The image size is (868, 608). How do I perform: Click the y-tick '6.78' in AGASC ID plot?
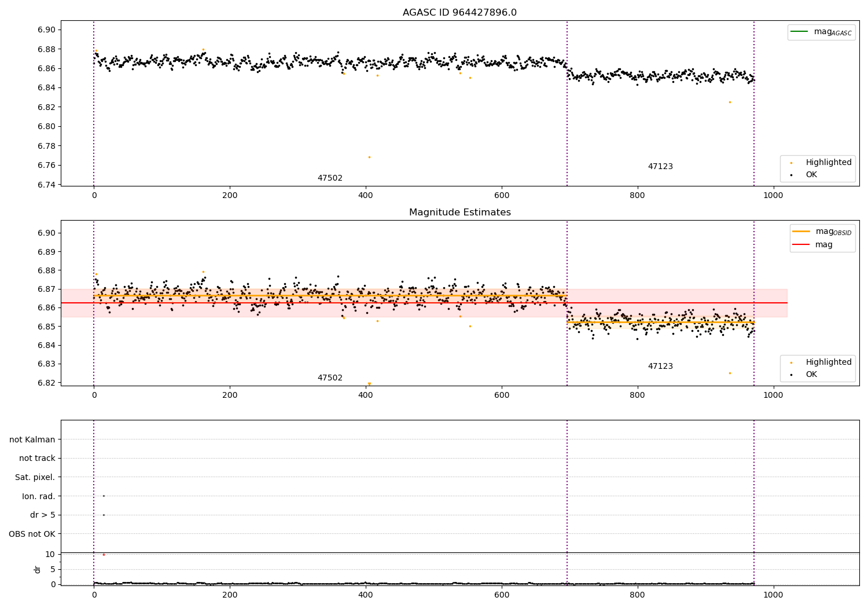(x=45, y=146)
